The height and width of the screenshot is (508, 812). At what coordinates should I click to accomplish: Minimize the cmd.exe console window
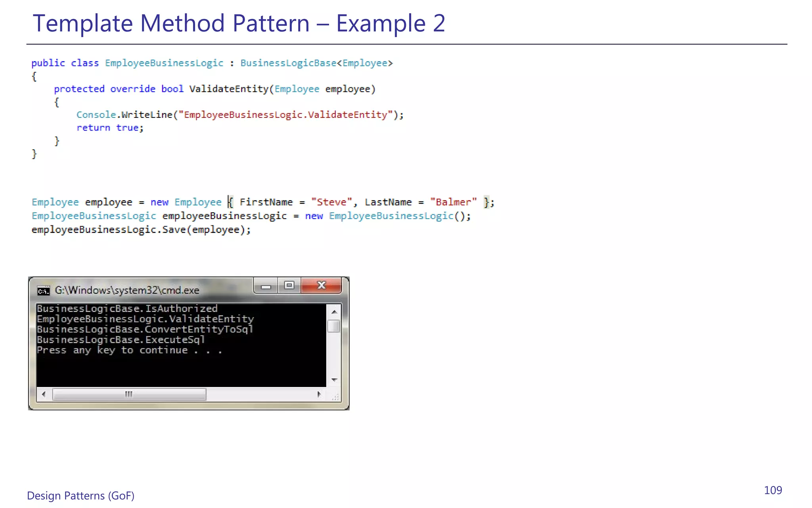266,286
